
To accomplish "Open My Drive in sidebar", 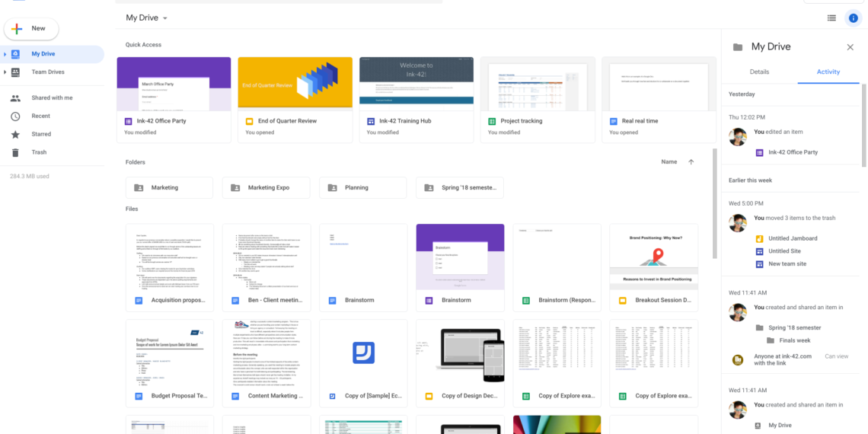I will tap(52, 54).
